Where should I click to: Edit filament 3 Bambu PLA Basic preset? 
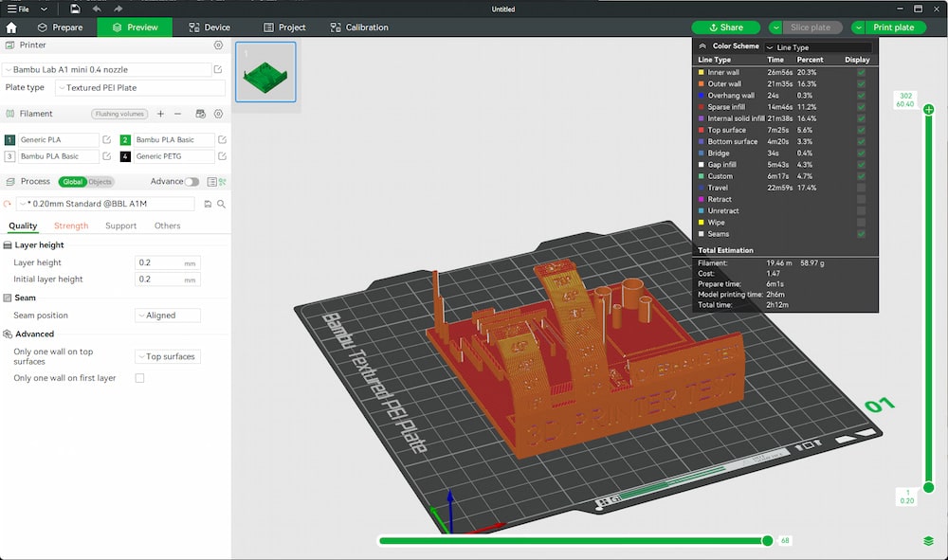click(107, 155)
